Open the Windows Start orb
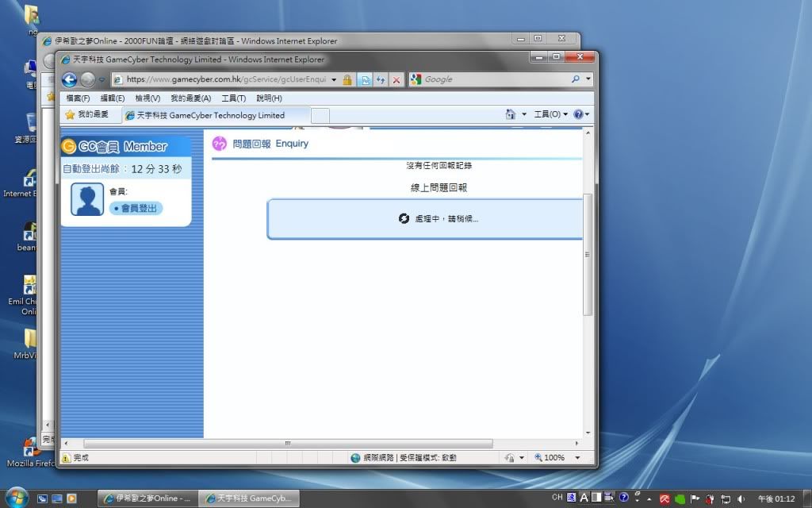The height and width of the screenshot is (508, 812). coord(17,498)
